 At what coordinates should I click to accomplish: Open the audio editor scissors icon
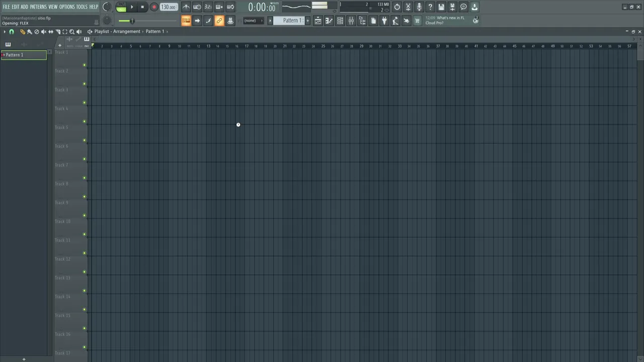coord(408,7)
